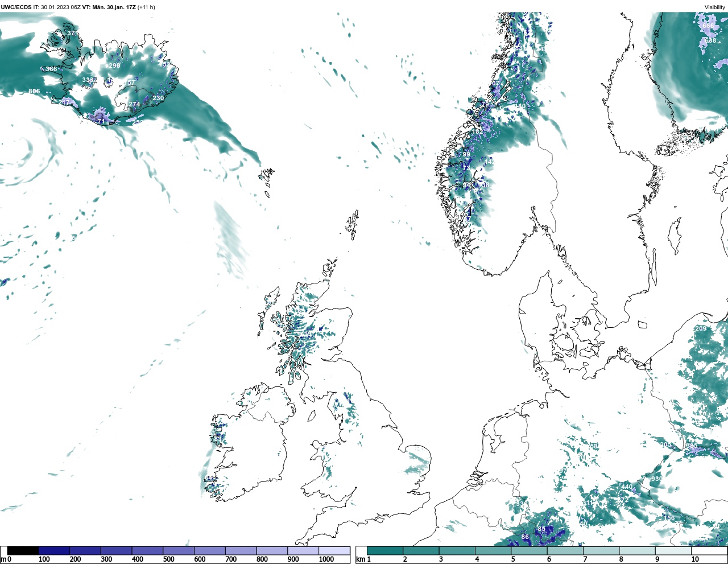Click the black 0–100 m legend swatch
The height and width of the screenshot is (564, 728).
tap(23, 551)
